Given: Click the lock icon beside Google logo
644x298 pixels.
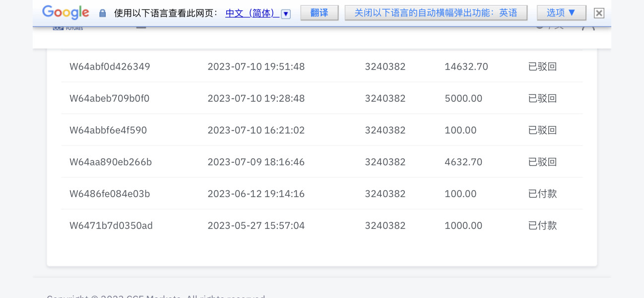Looking at the screenshot, I should tap(103, 13).
